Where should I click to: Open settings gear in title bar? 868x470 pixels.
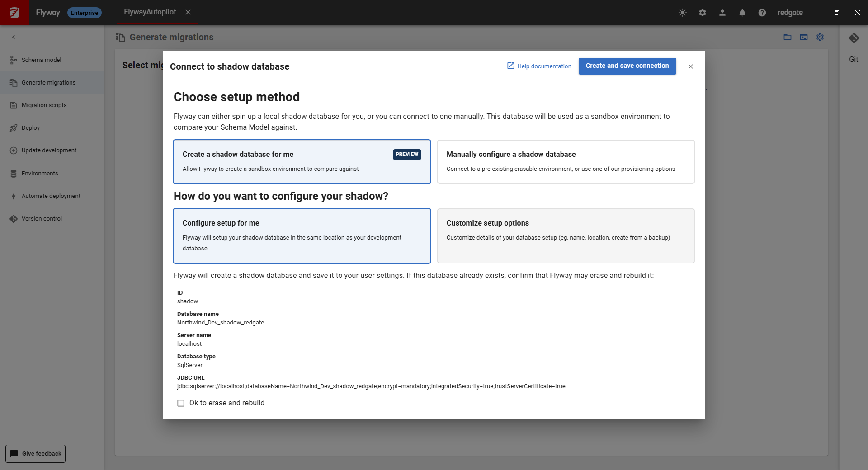[703, 13]
